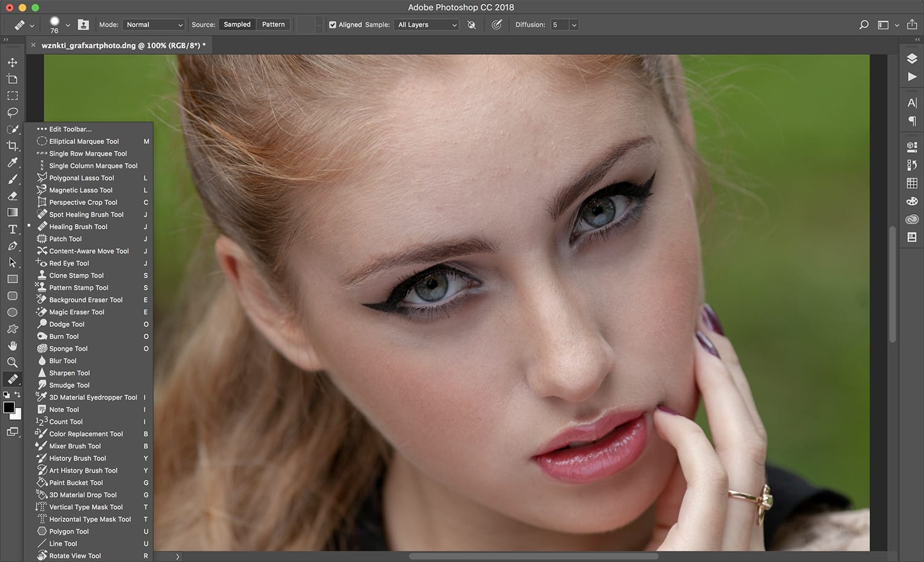Select the Artboard tool in toolbar

12,79
